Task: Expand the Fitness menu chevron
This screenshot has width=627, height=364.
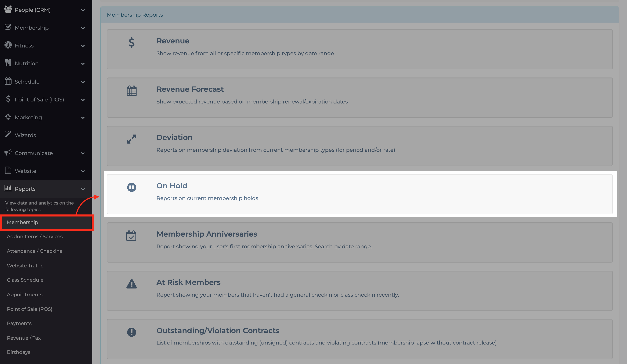Action: [x=83, y=46]
